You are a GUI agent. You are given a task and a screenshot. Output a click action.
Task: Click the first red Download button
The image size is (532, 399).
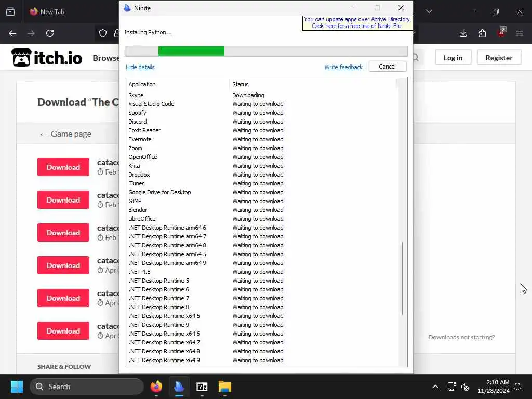[x=63, y=167]
